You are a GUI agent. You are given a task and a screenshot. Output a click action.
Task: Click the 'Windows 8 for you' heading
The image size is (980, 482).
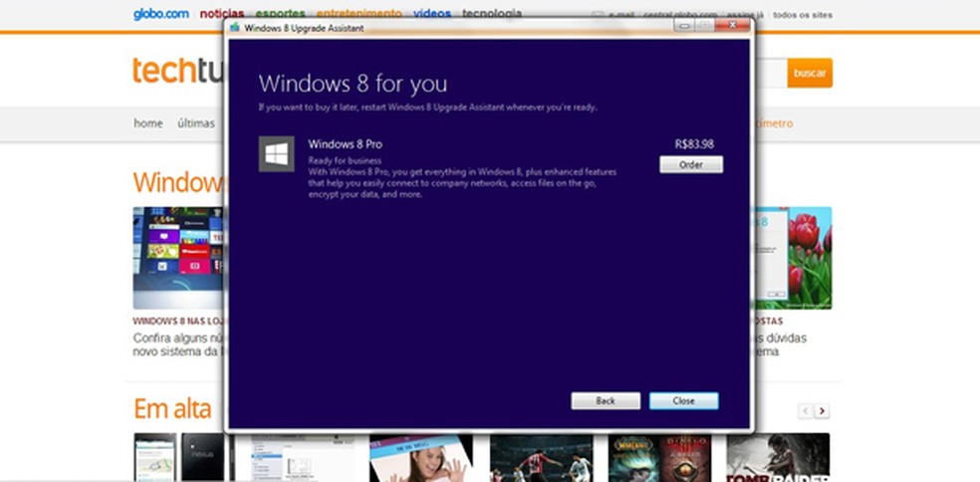point(354,84)
